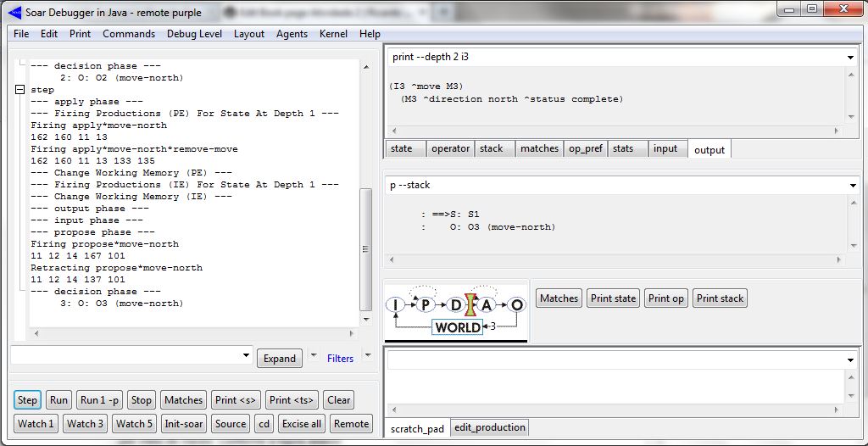The width and height of the screenshot is (868, 446).
Task: Click the Output phase node in diagram
Action: (x=516, y=304)
